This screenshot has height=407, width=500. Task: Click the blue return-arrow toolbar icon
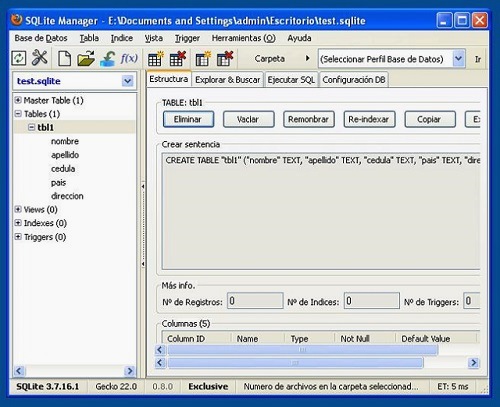[108, 58]
